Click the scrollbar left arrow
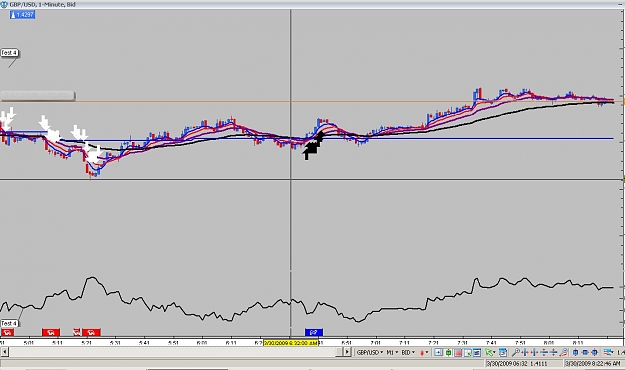This screenshot has height=370, width=625. pos(4,352)
